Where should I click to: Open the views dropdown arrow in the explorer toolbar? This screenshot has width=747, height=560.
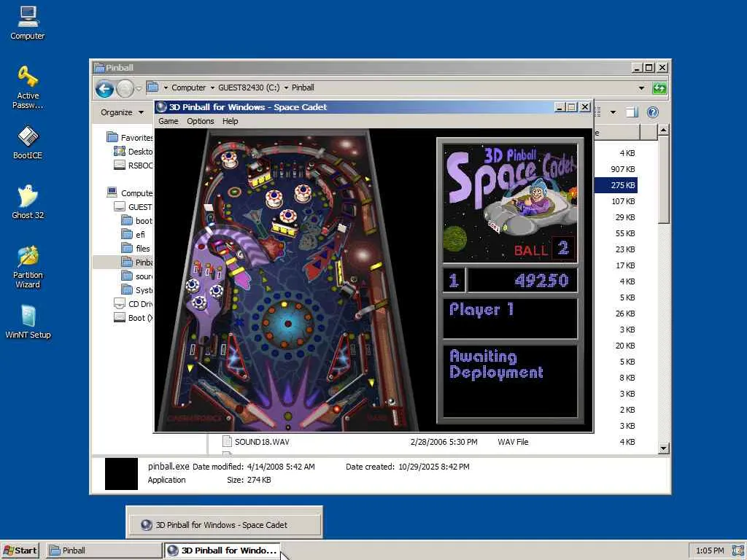pyautogui.click(x=613, y=112)
